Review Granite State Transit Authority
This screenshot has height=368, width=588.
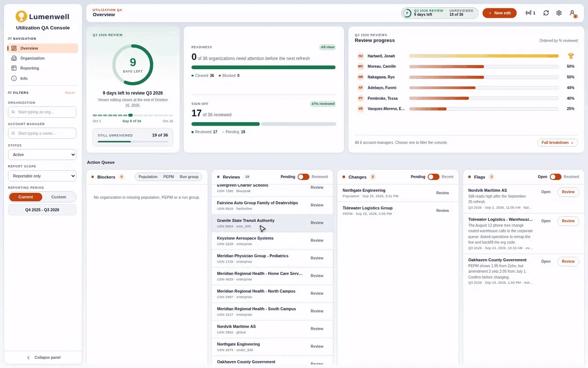click(x=317, y=223)
